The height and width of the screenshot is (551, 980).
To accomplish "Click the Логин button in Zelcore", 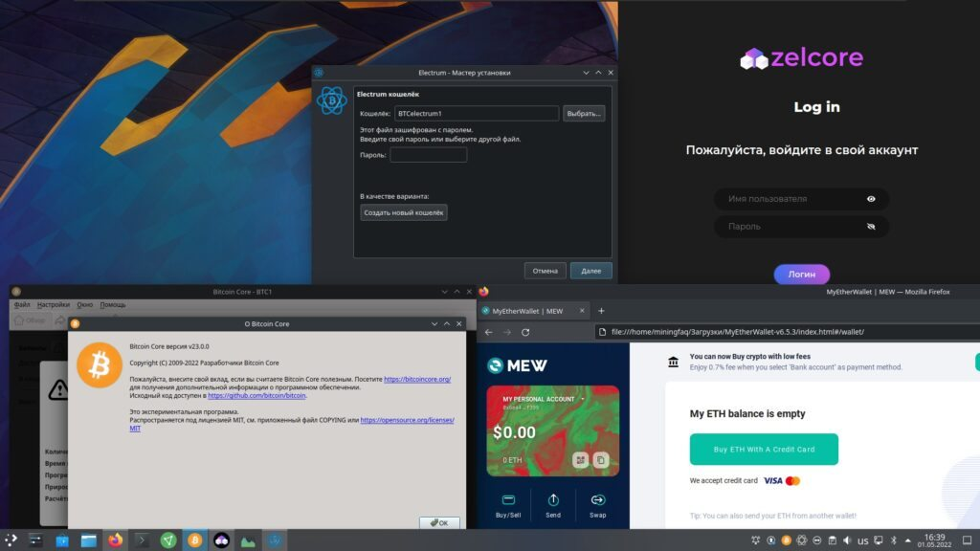I will pos(801,275).
